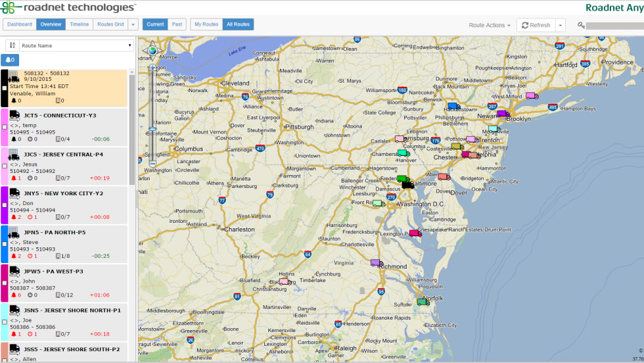Click the magenta truck near Lexington Park

(415, 233)
